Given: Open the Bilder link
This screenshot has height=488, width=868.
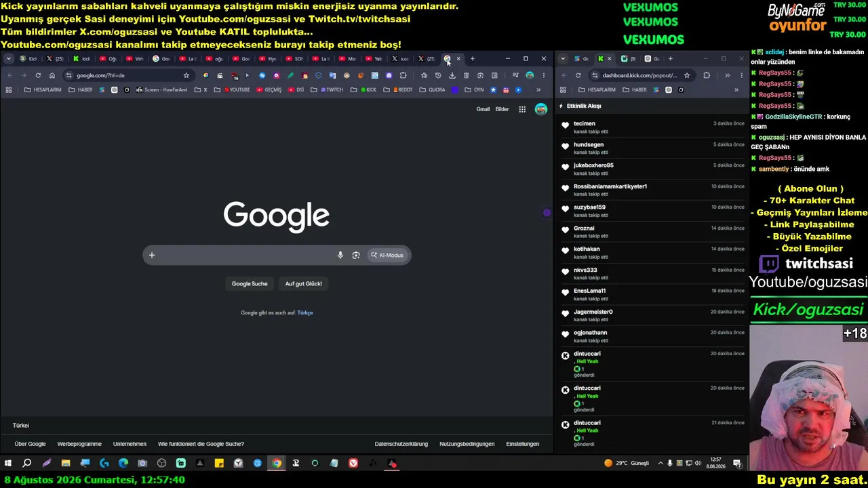Looking at the screenshot, I should pos(502,109).
